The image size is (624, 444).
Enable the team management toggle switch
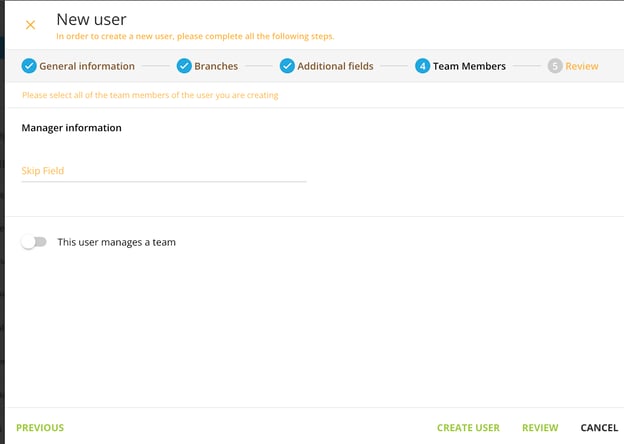point(34,242)
